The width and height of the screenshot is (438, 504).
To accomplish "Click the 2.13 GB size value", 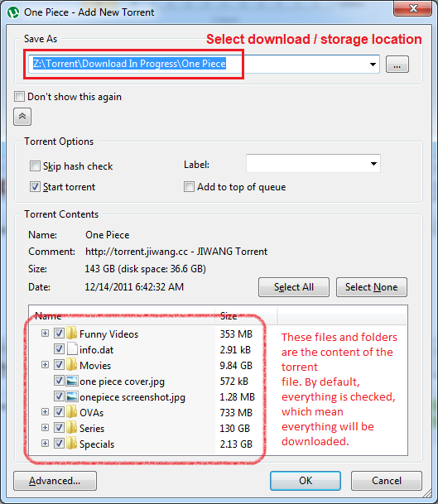I will [236, 444].
